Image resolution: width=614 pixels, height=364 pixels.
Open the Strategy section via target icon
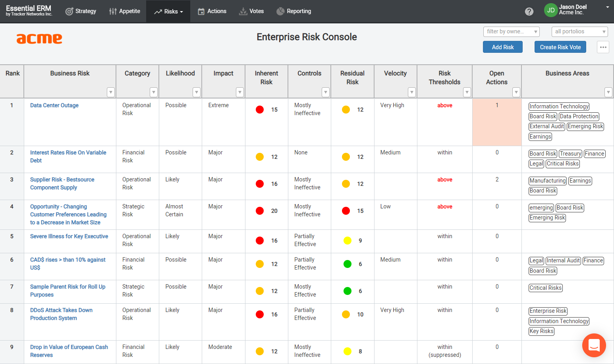click(x=70, y=11)
